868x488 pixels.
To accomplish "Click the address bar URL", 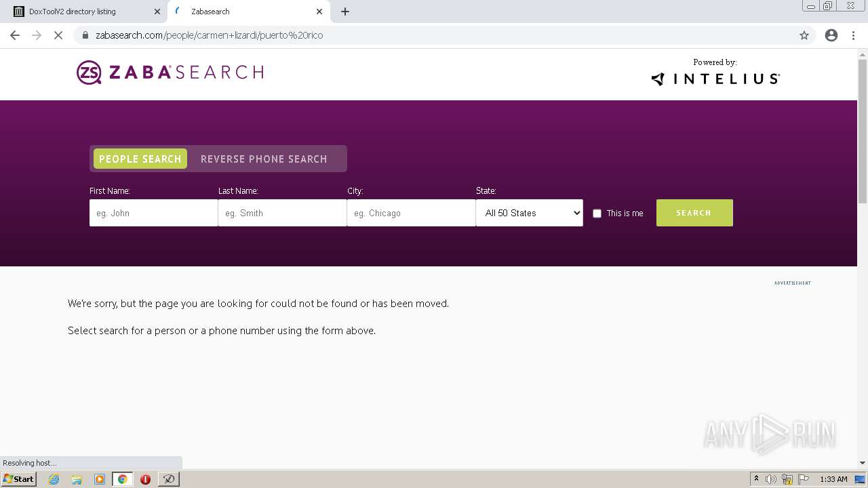I will [x=209, y=35].
